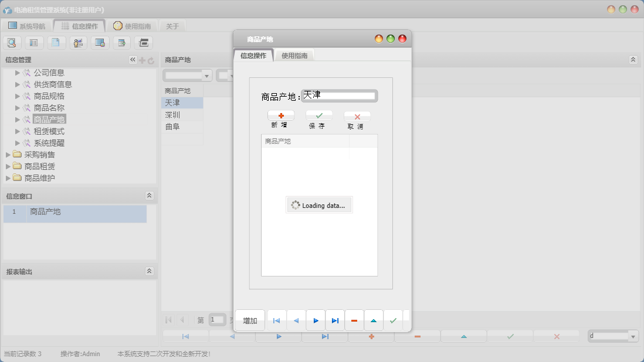The image size is (644, 362).
Task: Click red minus delete icon in dialog navigator
Action: tap(354, 320)
